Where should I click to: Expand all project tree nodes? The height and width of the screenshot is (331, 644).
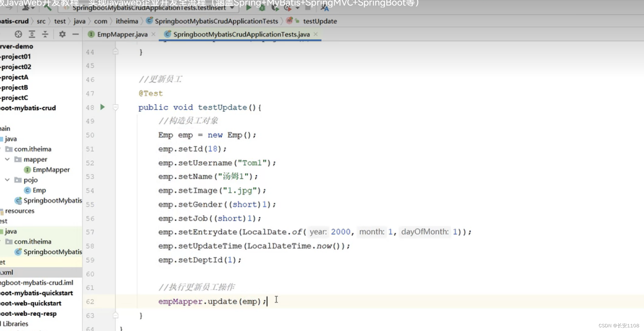(32, 34)
